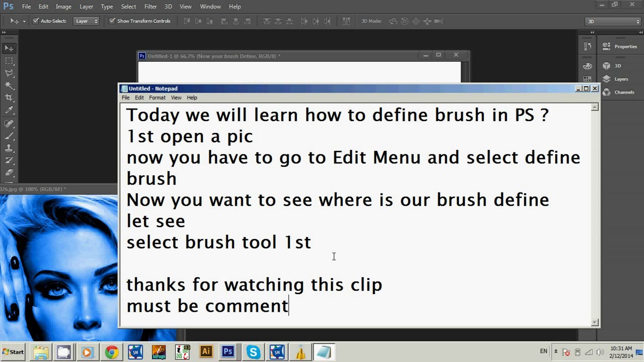
Task: Click the Rotate 3D Object mode icon
Action: point(393,21)
